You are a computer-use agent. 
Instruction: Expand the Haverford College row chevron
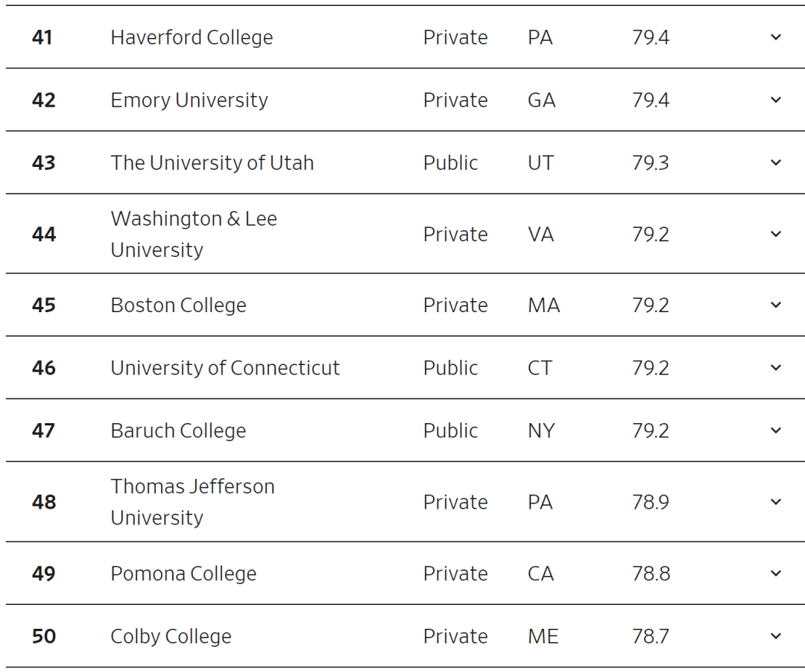776,37
